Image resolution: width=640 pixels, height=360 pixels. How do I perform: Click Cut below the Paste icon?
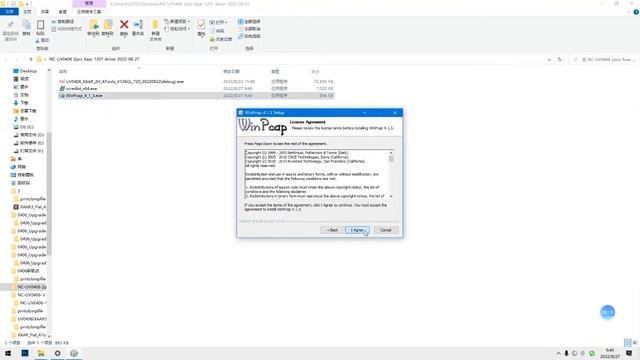tap(42, 40)
